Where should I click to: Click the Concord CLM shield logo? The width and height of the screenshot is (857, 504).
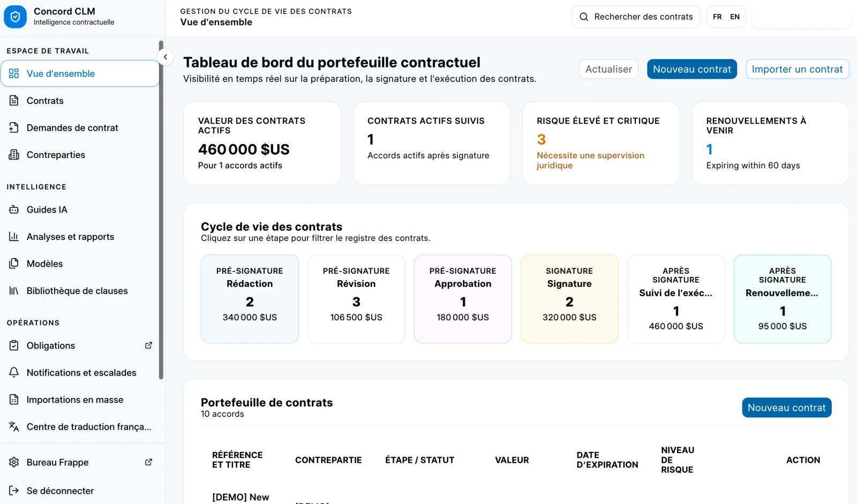click(x=15, y=17)
